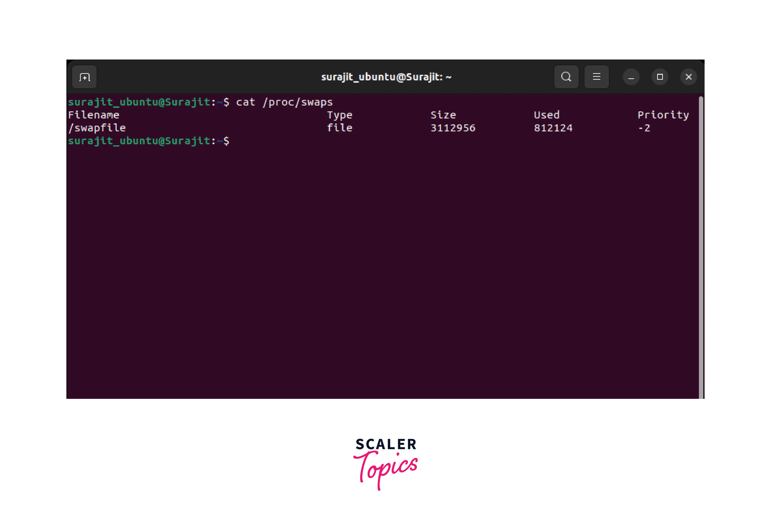Image resolution: width=771 pixels, height=532 pixels.
Task: Expand the terminal options via hamburger menu
Action: coord(596,77)
